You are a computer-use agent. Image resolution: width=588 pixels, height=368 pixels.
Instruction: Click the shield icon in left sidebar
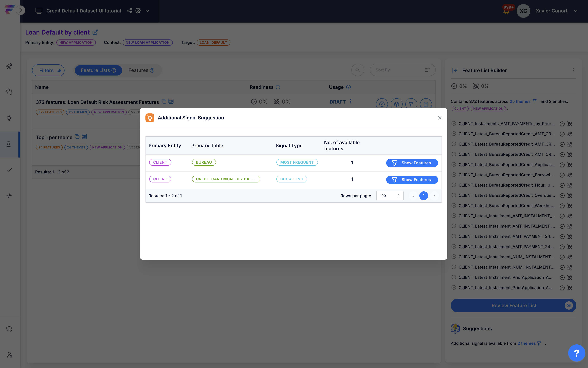coord(9,329)
